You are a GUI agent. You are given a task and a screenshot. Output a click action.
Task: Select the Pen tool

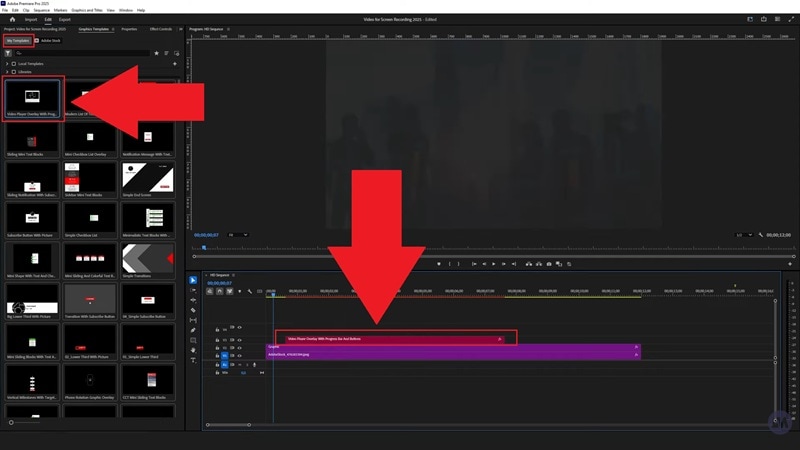(x=193, y=330)
